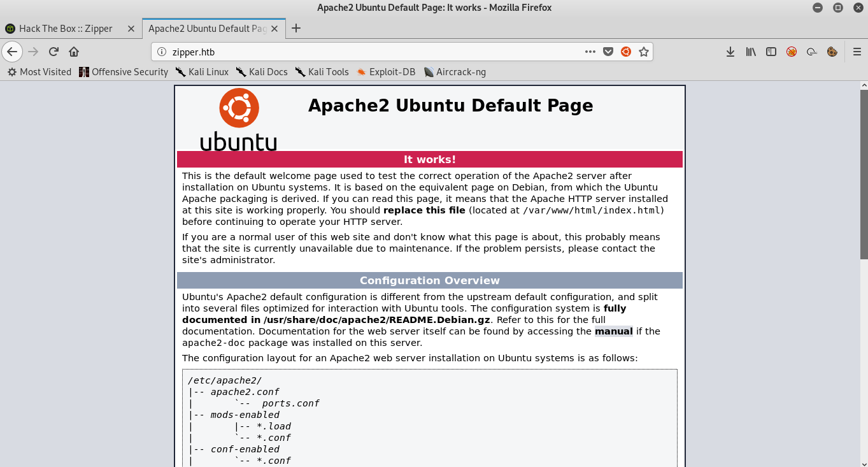This screenshot has height=467, width=868.
Task: Click the manual link in Configuration Overview
Action: (613, 331)
